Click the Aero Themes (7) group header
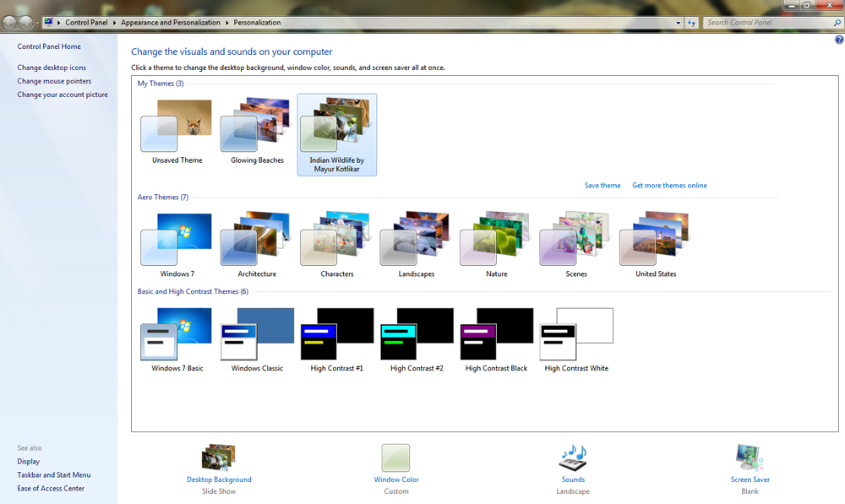The height and width of the screenshot is (504, 845). pyautogui.click(x=163, y=197)
